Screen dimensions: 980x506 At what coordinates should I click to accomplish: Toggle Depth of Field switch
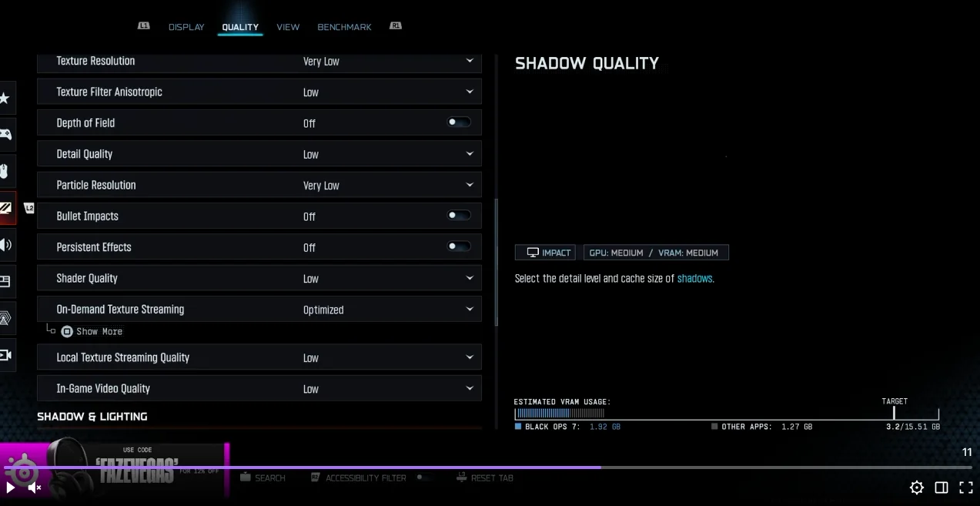(460, 122)
